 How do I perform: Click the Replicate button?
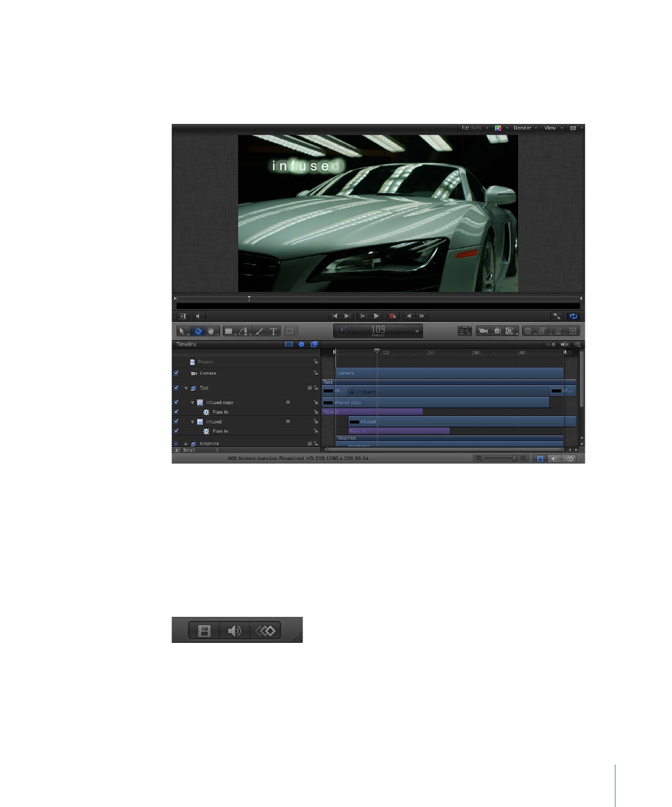pyautogui.click(x=573, y=331)
